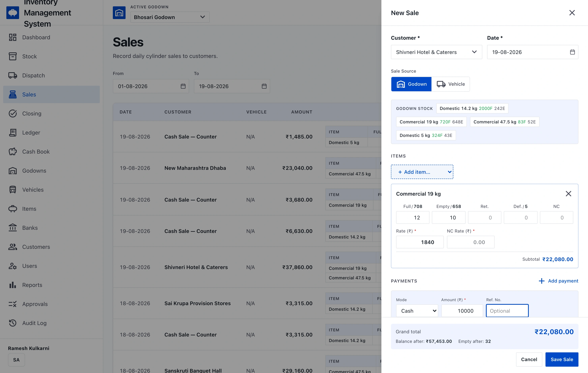Click the Add payment link
The height and width of the screenshot is (373, 588).
(x=558, y=281)
